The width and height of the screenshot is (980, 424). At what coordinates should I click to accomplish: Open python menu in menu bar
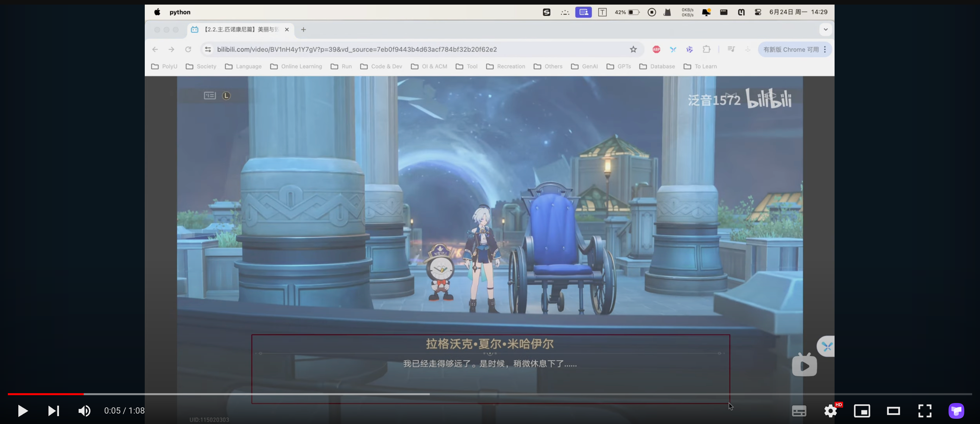click(180, 12)
